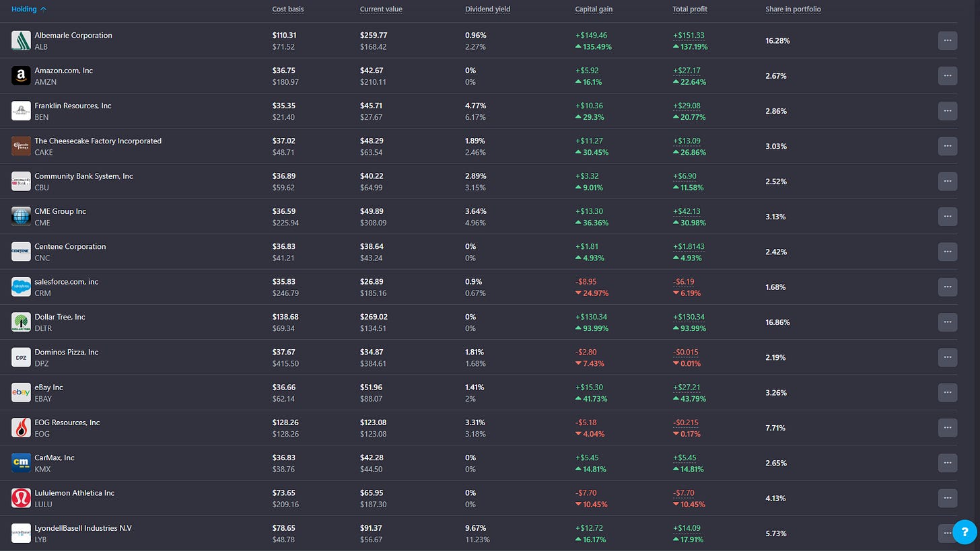The width and height of the screenshot is (980, 551).
Task: Click the Lululemon Athletica logo icon
Action: pos(21,498)
